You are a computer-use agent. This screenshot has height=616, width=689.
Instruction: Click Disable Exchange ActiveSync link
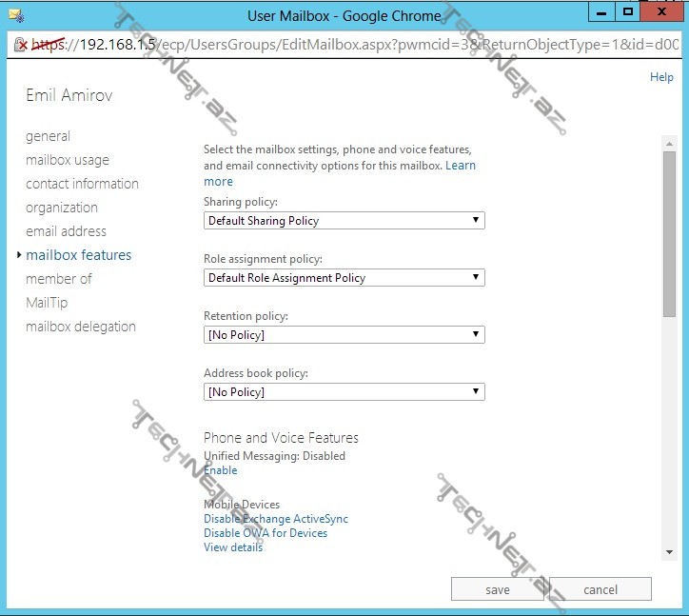click(276, 519)
